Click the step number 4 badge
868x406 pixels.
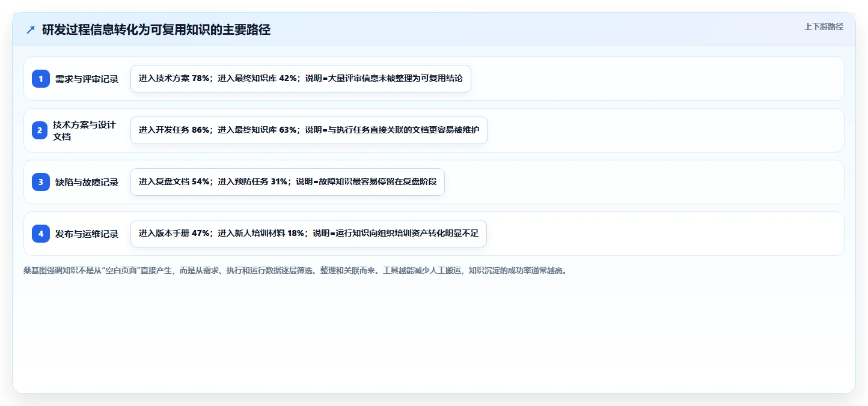pos(41,234)
